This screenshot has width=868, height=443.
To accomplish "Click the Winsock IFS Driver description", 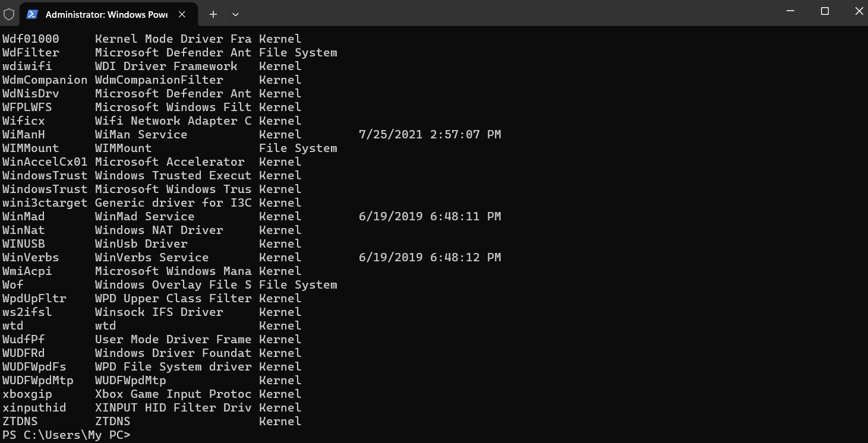I will coord(159,312).
